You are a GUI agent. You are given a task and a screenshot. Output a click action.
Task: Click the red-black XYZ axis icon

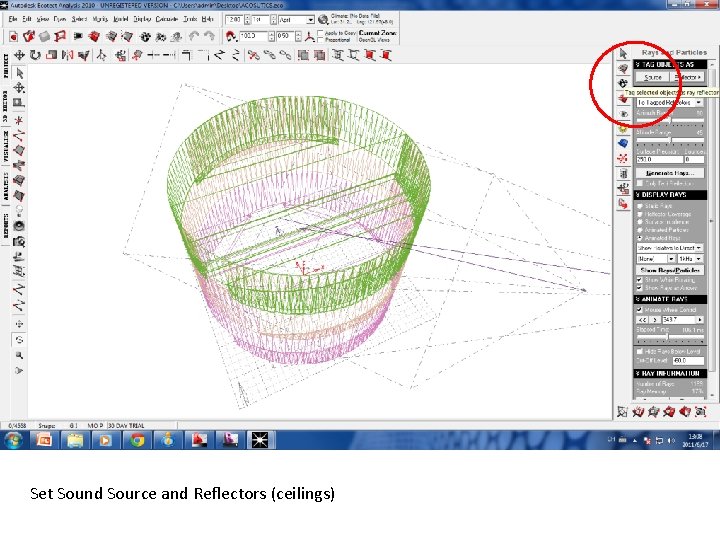tap(309, 36)
